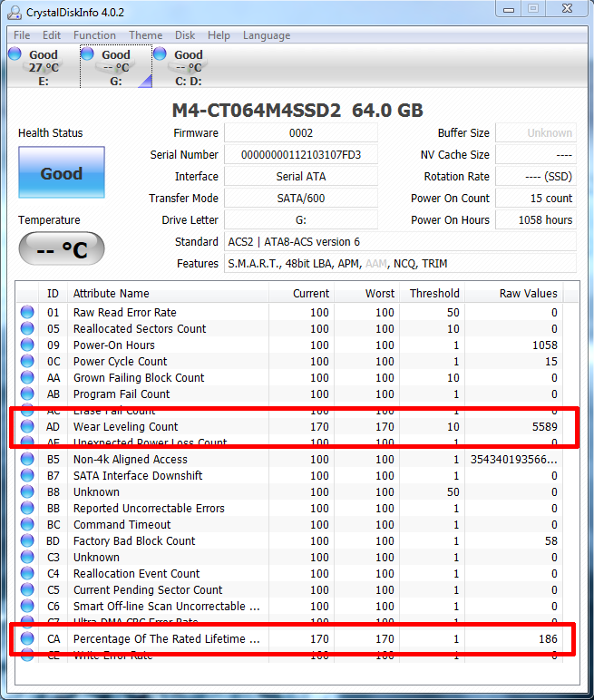Select the Rated Lifetime raw value 186
The image size is (594, 700).
pos(548,638)
